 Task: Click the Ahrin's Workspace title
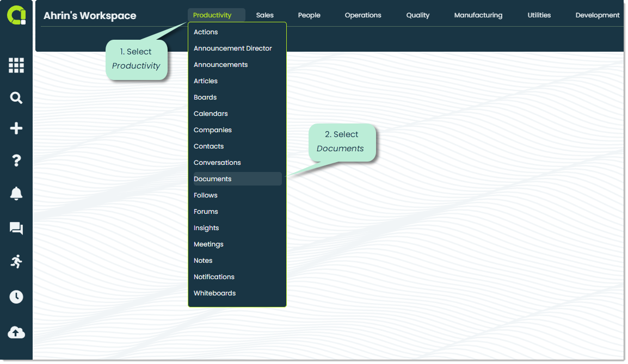90,15
